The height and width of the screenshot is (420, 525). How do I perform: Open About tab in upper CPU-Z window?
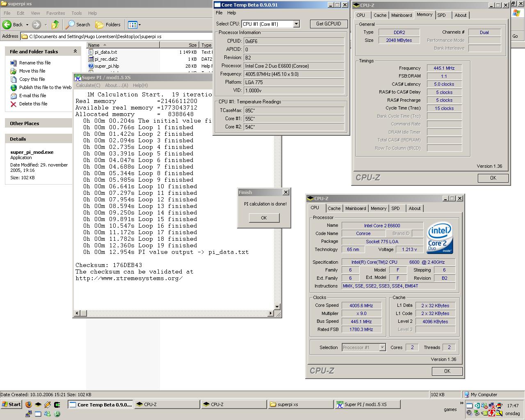[460, 15]
